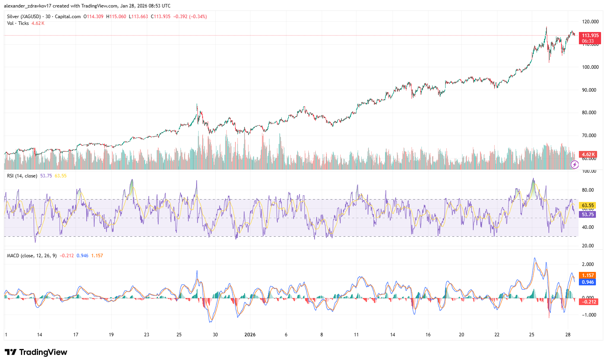The height and width of the screenshot is (364, 607).
Task: Click the 2.000 level on MACD scale
Action: coord(588,264)
